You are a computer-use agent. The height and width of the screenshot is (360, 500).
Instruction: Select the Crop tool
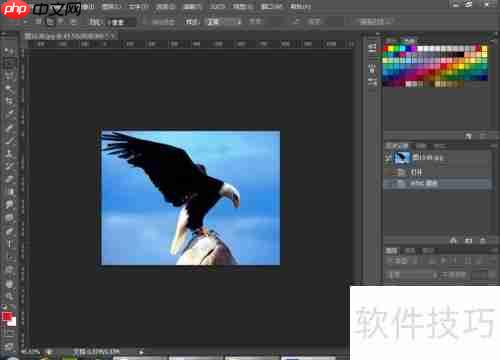click(x=9, y=101)
